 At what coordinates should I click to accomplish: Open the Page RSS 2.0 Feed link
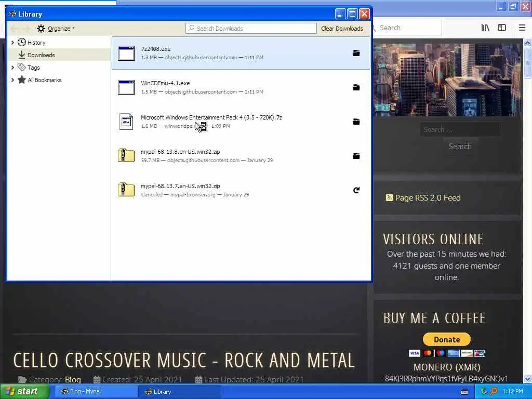(x=428, y=198)
